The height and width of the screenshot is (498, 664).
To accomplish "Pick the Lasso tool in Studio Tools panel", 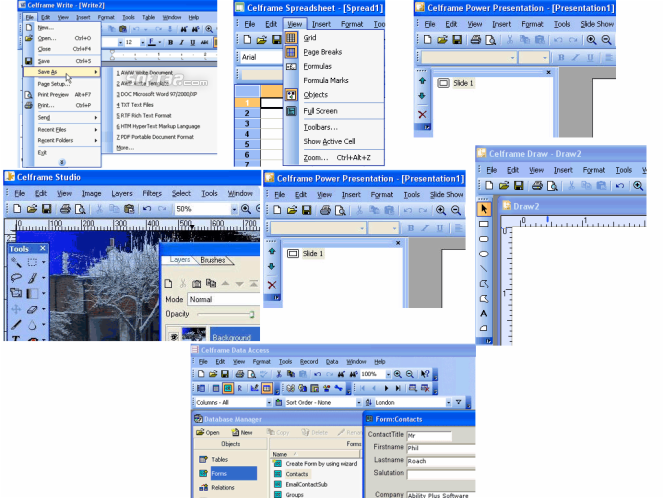I will tap(16, 278).
